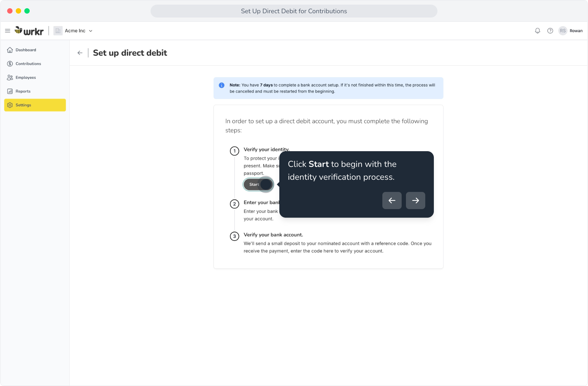588x386 pixels.
Task: Open the notifications bell
Action: (537, 31)
